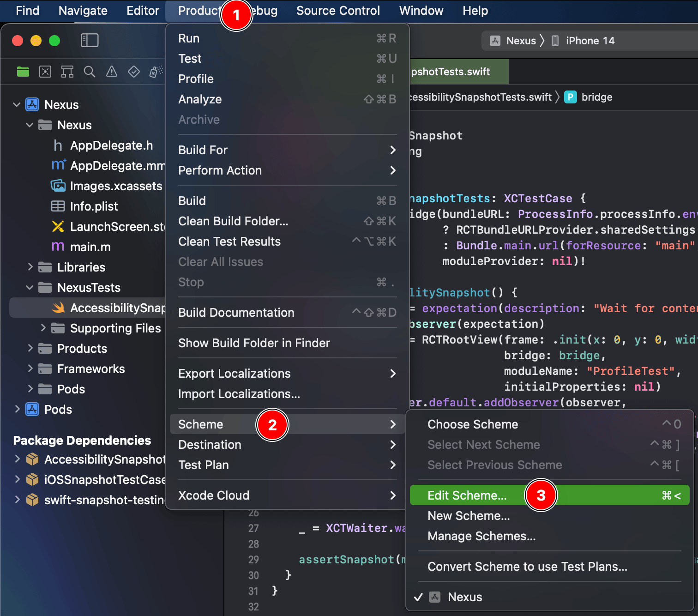Click the bridge breadcrumb item

[589, 97]
